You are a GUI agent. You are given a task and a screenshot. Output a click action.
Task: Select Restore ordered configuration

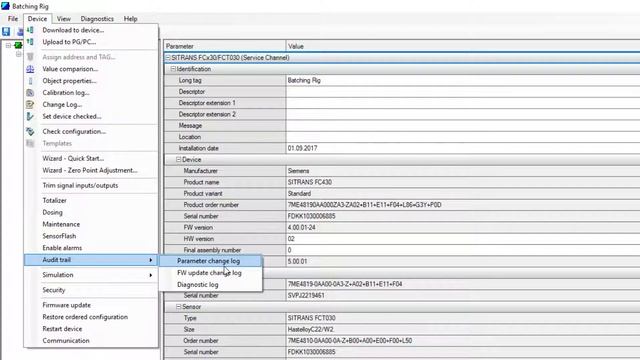(85, 317)
